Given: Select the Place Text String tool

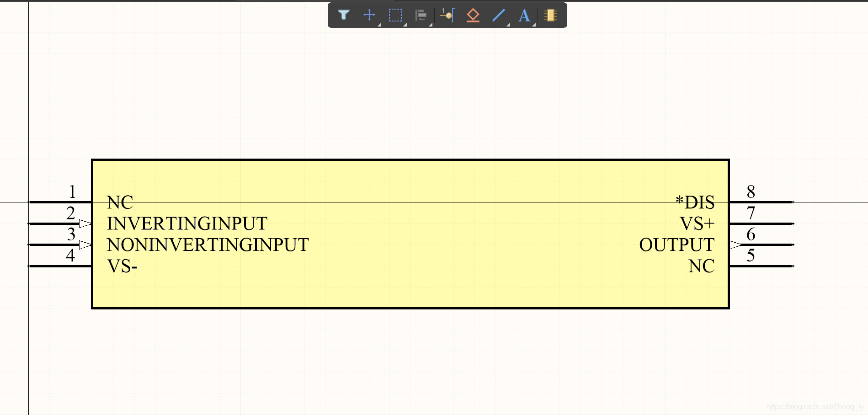Looking at the screenshot, I should tap(524, 15).
